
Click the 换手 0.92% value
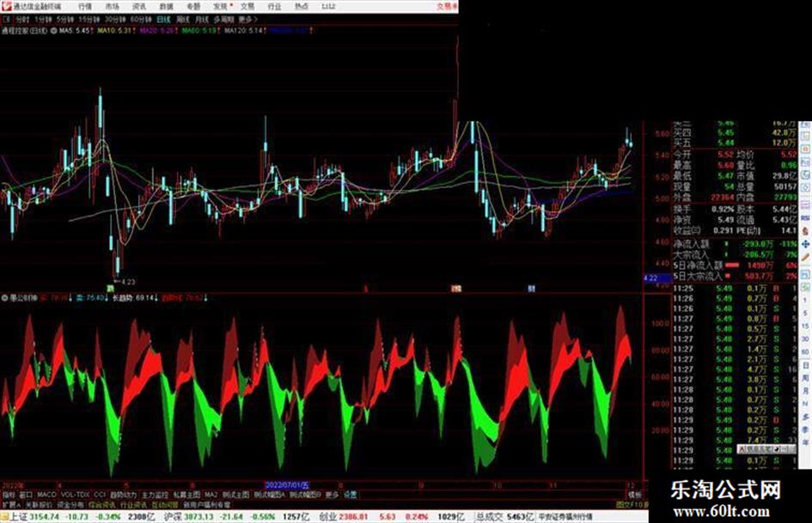723,210
